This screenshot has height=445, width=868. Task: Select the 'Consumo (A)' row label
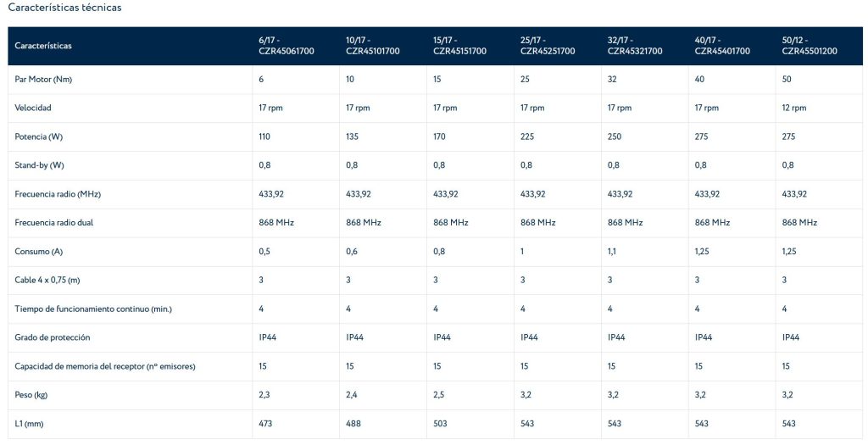[x=38, y=251]
